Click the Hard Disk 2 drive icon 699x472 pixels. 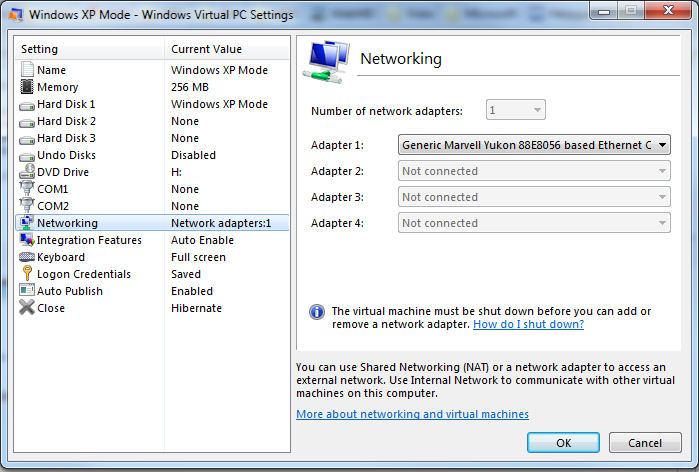tap(27, 123)
